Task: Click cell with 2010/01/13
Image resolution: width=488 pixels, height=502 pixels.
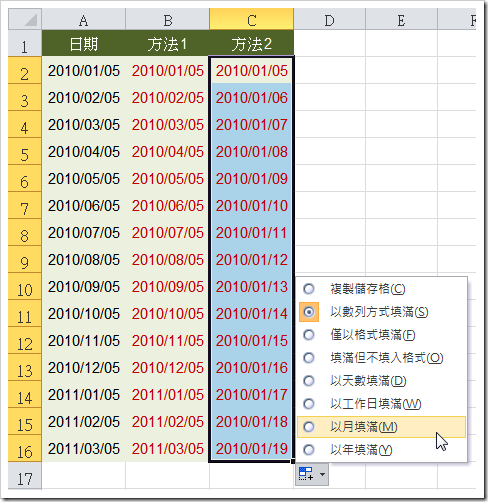Action: [x=252, y=286]
